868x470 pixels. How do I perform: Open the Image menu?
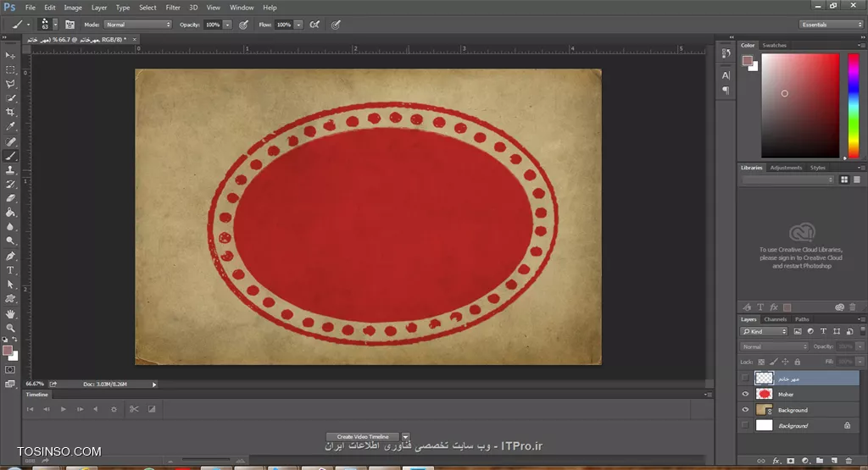73,8
